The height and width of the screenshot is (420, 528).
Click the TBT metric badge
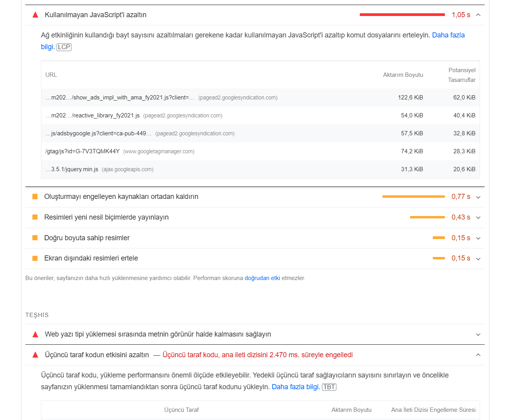tap(329, 387)
